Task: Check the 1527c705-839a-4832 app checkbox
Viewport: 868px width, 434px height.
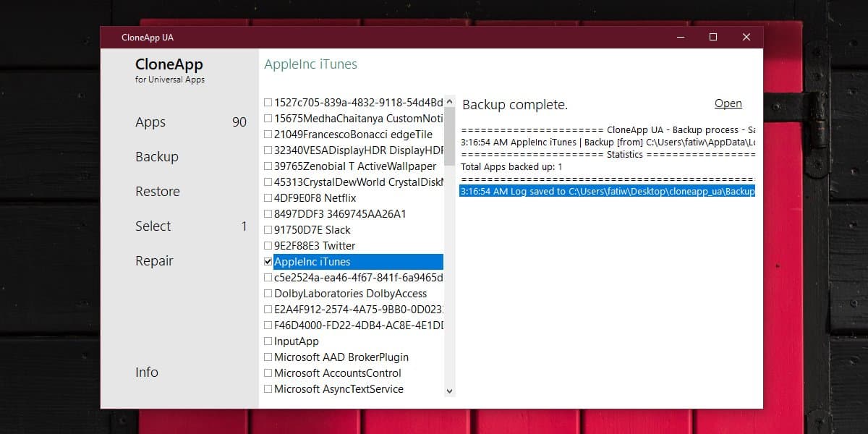Action: coord(268,103)
